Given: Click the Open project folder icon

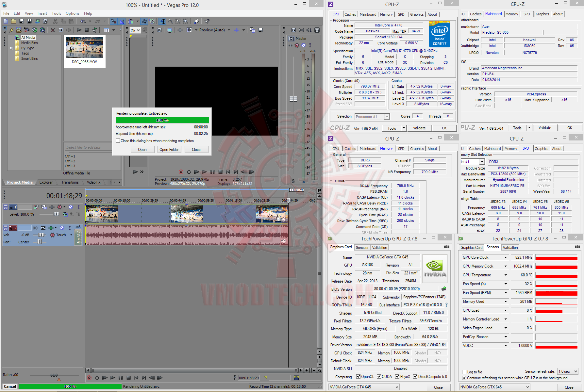Looking at the screenshot, I should tap(13, 21).
